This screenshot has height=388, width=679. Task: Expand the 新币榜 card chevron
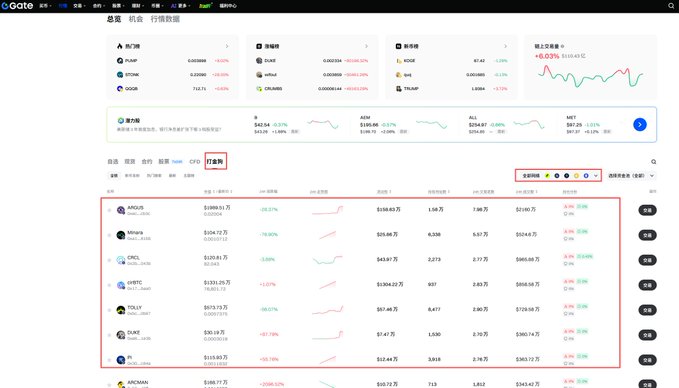click(505, 46)
